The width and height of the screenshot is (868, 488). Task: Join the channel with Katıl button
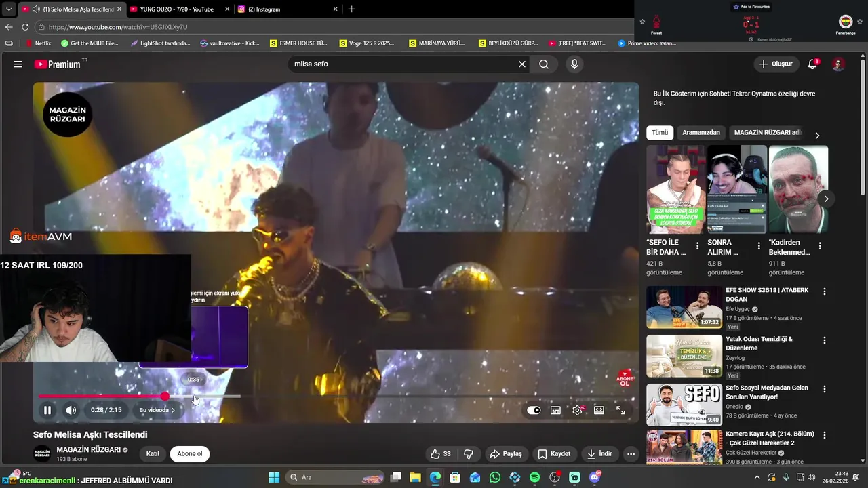[x=153, y=453]
